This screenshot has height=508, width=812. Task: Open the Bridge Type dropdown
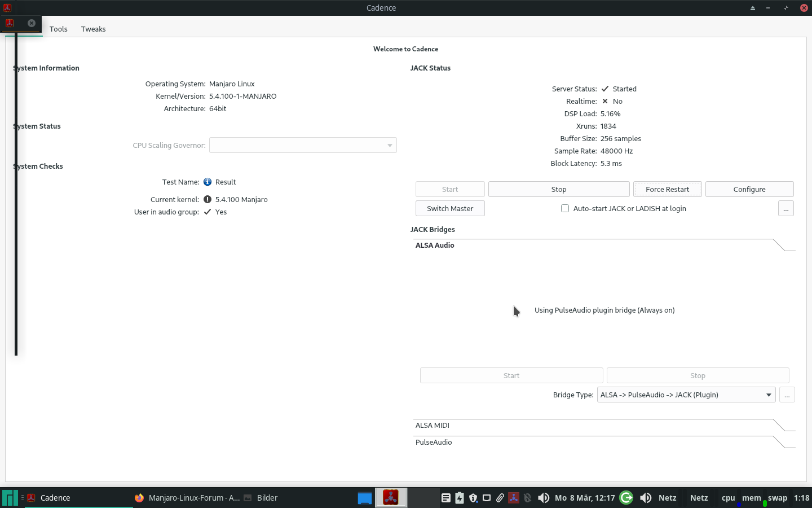pos(686,395)
